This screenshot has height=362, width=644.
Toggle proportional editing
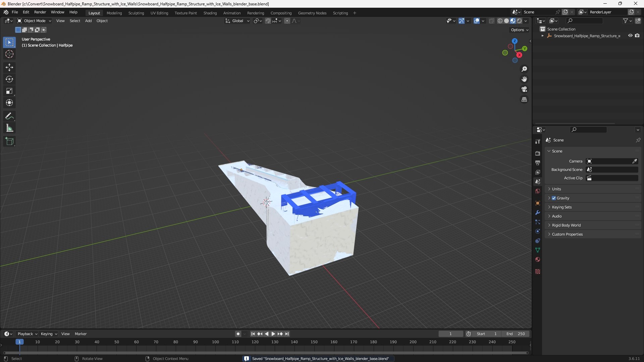287,21
